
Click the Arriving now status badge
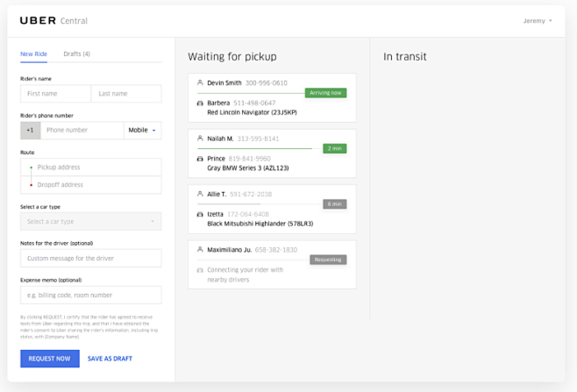point(325,93)
